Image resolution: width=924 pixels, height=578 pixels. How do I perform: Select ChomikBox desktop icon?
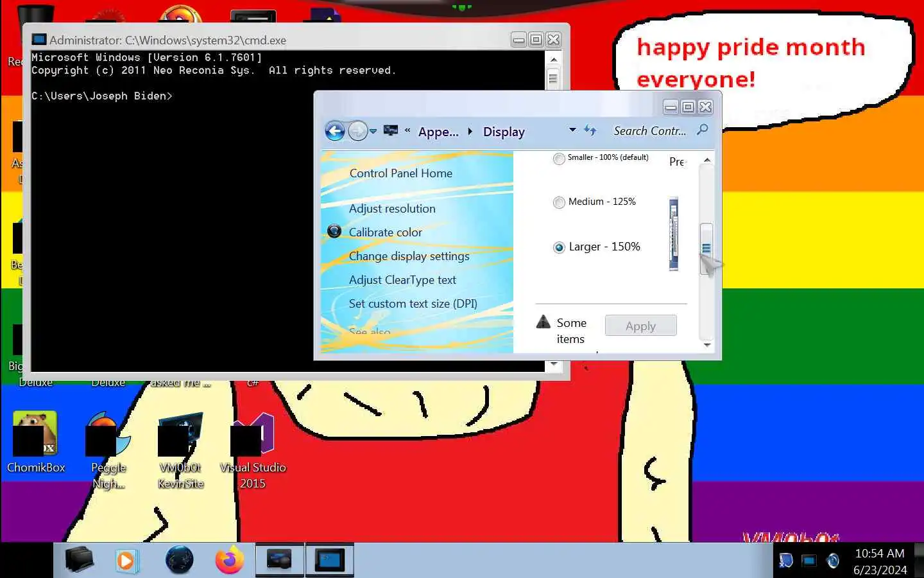tap(36, 442)
